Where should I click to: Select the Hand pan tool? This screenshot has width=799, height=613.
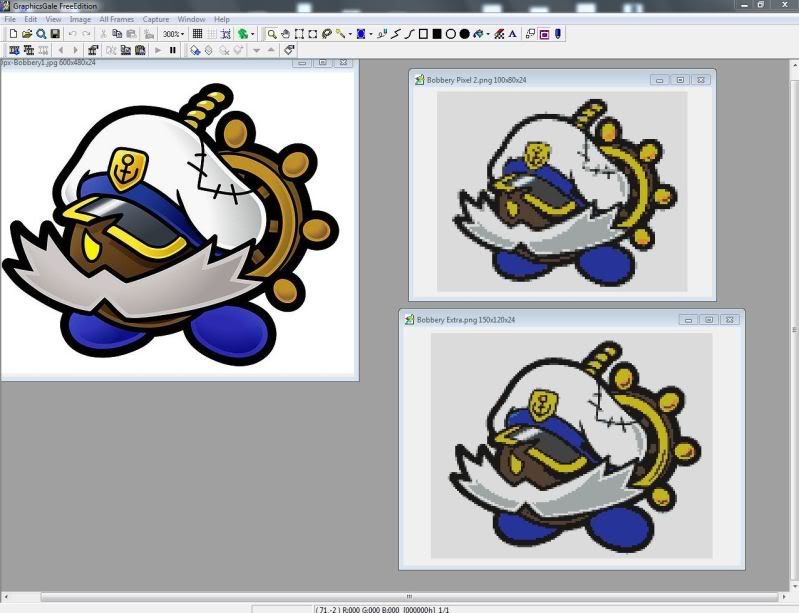(285, 34)
